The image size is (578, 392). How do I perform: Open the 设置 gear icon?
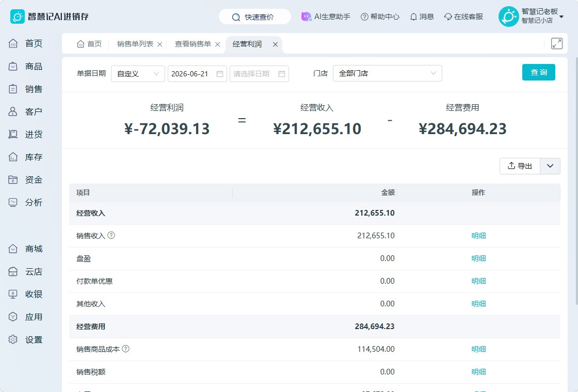(13, 340)
